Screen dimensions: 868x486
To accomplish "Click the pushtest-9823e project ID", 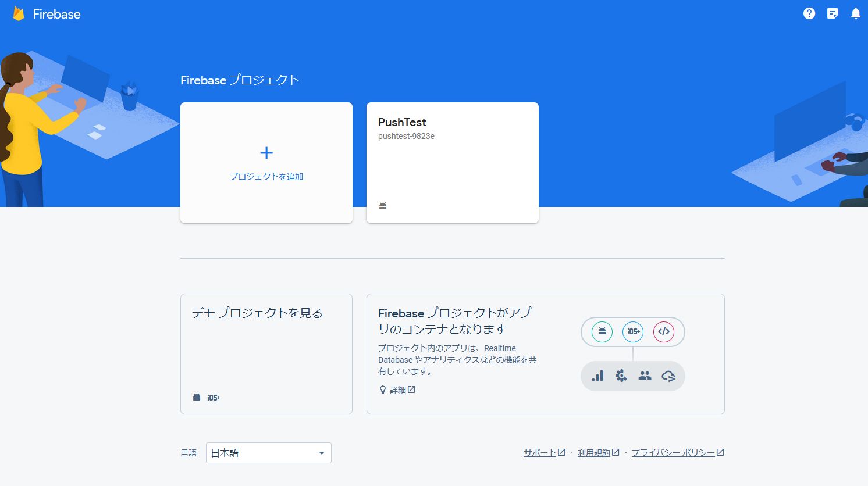I will 406,136.
